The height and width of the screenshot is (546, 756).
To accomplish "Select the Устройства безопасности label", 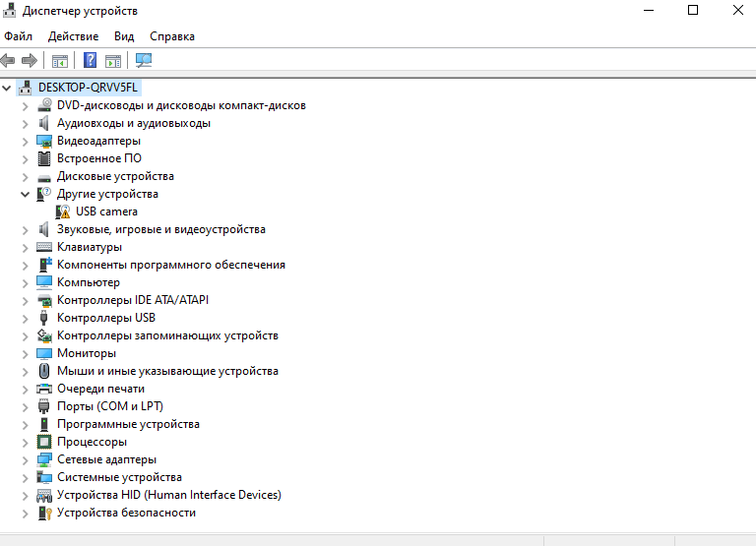I will [x=126, y=513].
